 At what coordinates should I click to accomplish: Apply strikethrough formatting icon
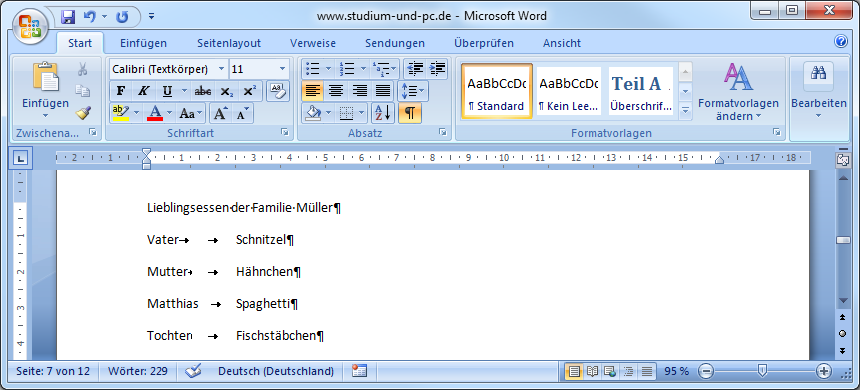tap(203, 91)
